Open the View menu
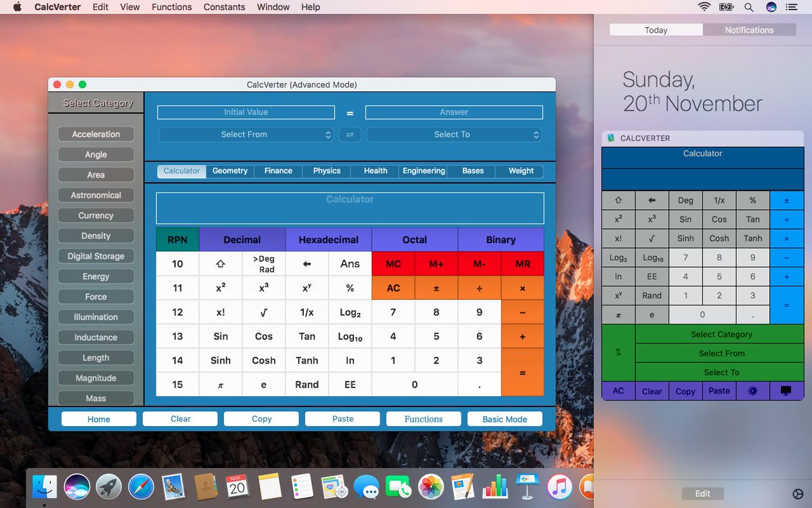The image size is (812, 508). (x=130, y=7)
